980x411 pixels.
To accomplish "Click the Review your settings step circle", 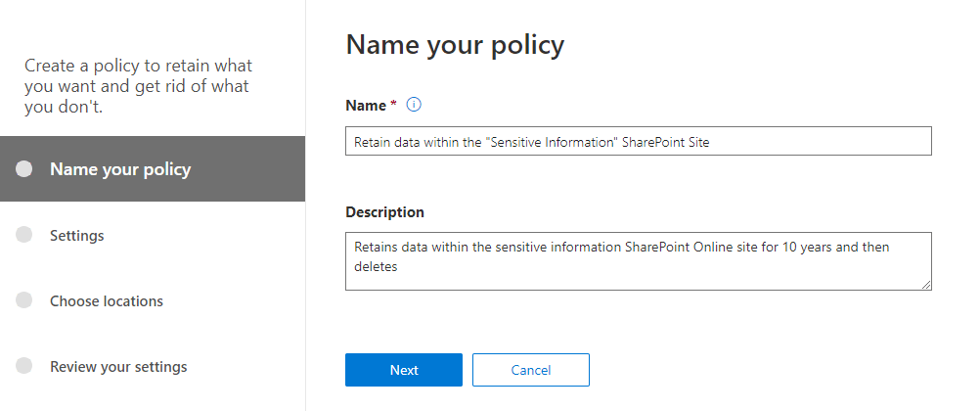I will pos(25,366).
